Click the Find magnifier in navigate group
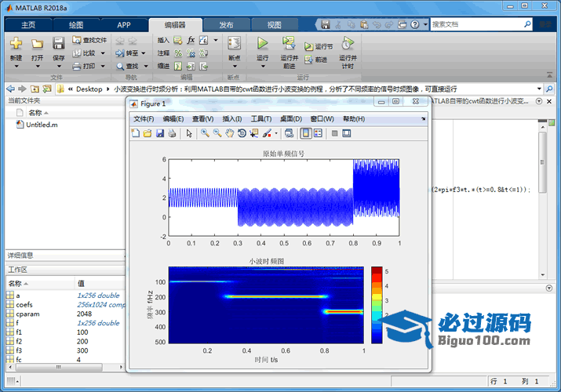This screenshot has width=561, height=392. [x=120, y=67]
